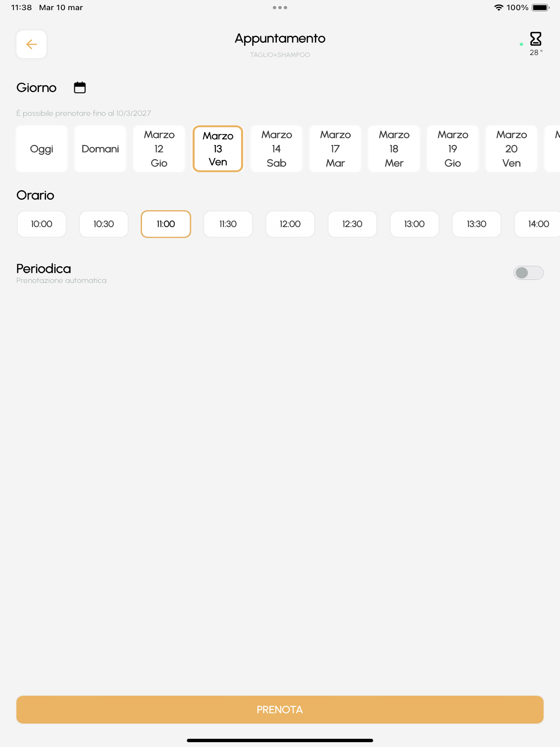Tap the Orario section heading
Viewport: 560px width, 747px height.
click(x=36, y=195)
